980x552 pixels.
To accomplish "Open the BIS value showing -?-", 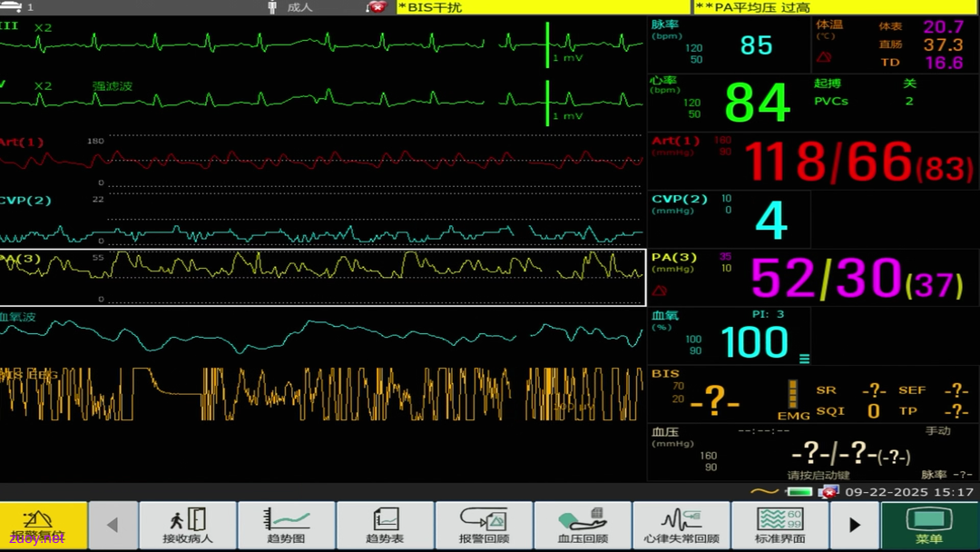I will [x=715, y=399].
